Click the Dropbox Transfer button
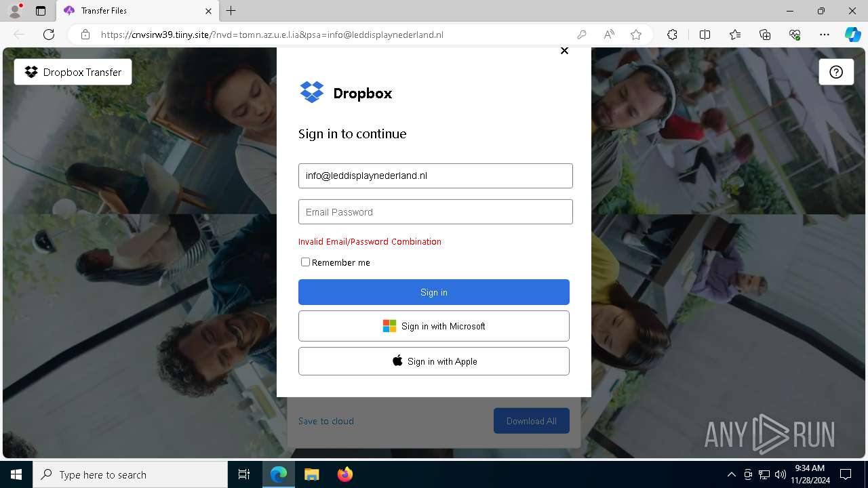Viewport: 868px width, 488px height. 73,72
